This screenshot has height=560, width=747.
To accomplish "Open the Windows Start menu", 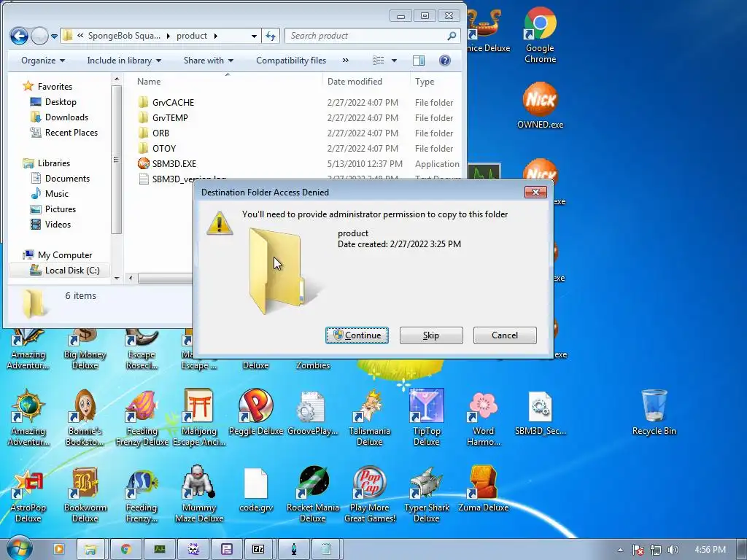I will [18, 548].
